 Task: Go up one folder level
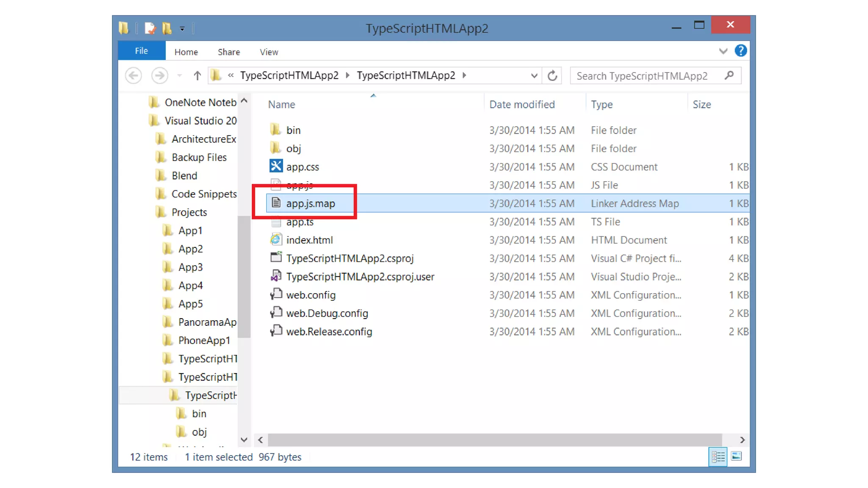tap(197, 76)
